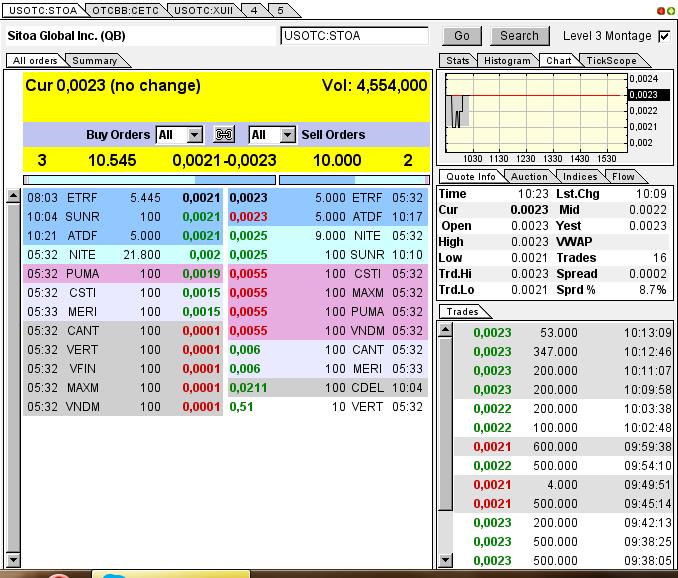
Task: Click the chain link icon between order filters
Action: tap(225, 135)
